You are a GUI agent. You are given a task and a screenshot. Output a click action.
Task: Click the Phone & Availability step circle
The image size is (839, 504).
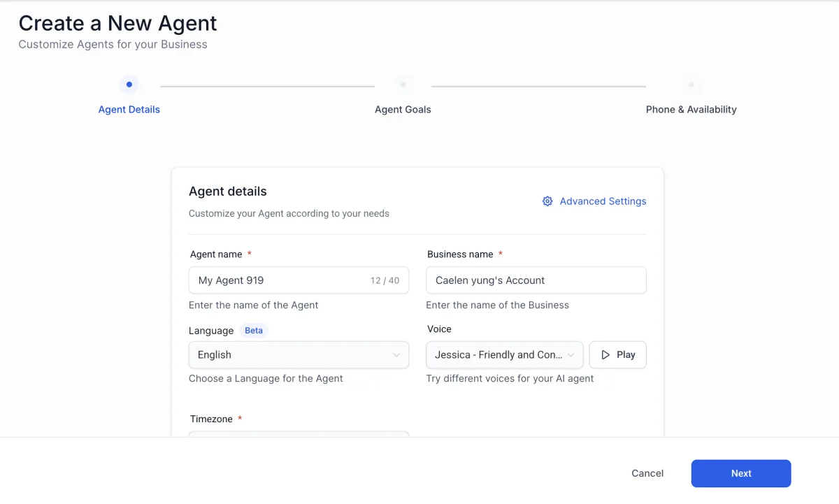[x=691, y=85]
